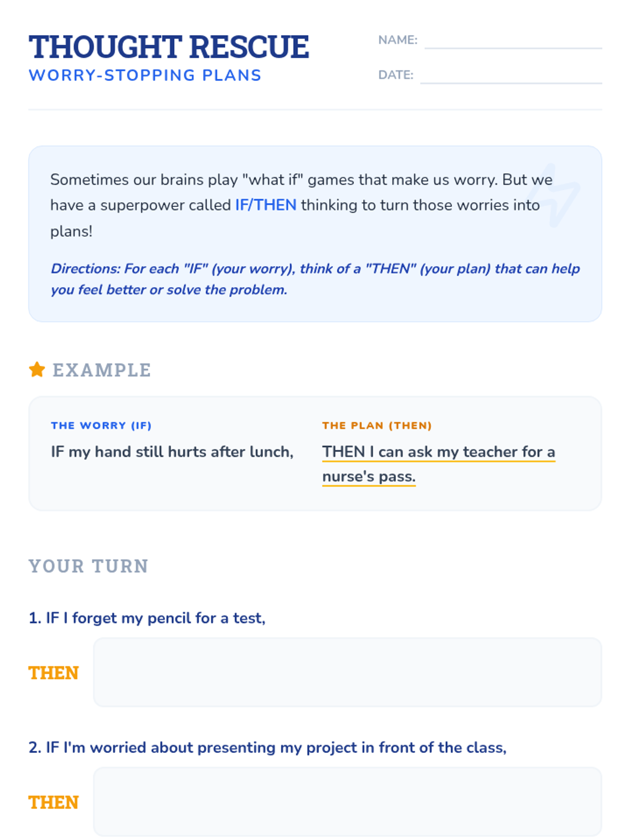The width and height of the screenshot is (630, 840).
Task: Click THE PLAN (THEN) column label
Action: 377,425
